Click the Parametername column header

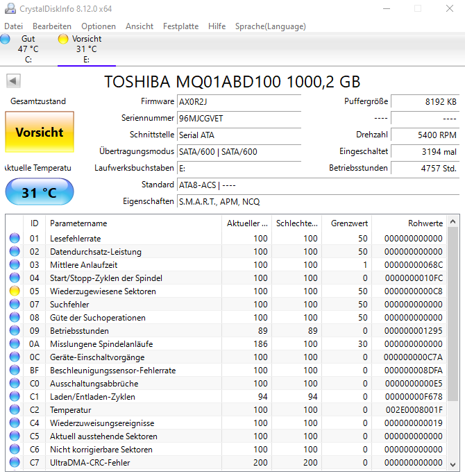point(134,223)
